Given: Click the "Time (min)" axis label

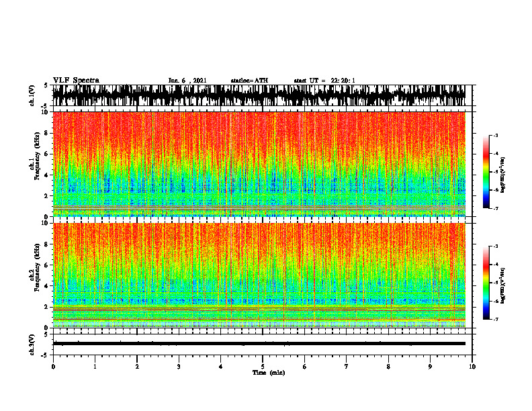Looking at the screenshot, I should pyautogui.click(x=269, y=373).
